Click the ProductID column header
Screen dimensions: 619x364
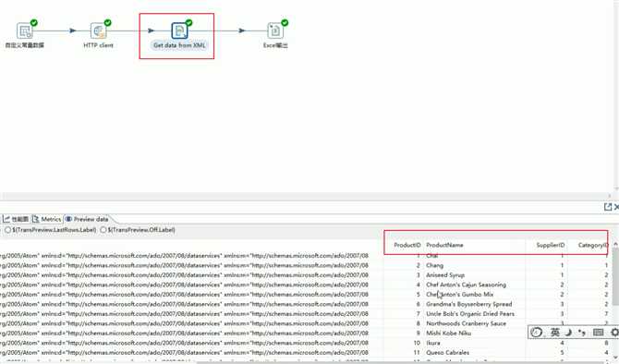(x=407, y=245)
